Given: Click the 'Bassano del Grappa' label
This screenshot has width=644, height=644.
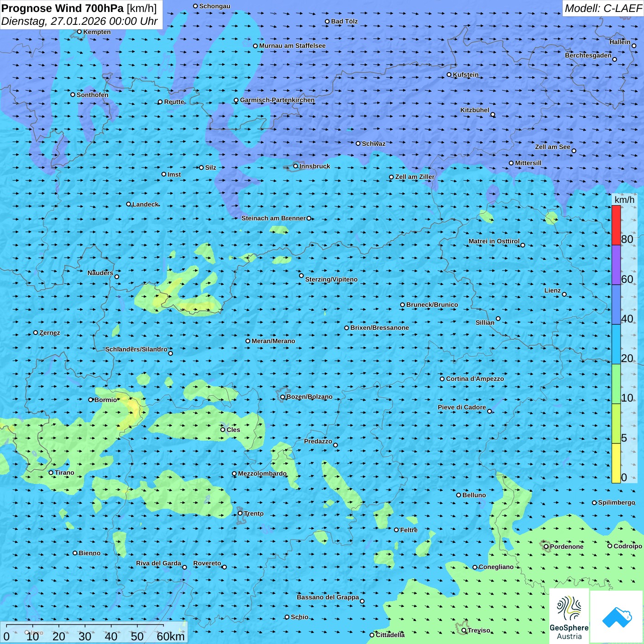Looking at the screenshot, I should point(328,597).
